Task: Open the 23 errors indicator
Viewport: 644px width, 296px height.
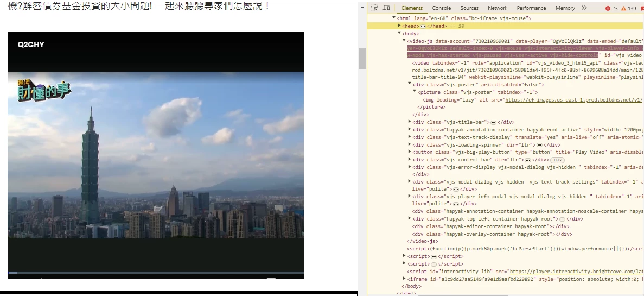Action: [x=611, y=8]
